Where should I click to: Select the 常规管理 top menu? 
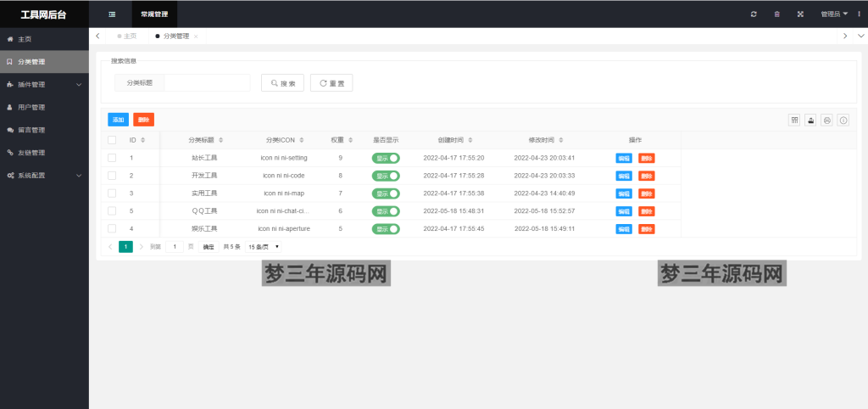point(154,14)
